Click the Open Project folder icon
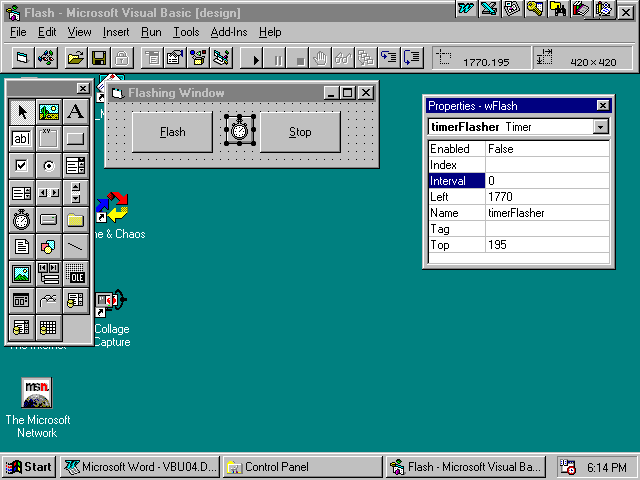Viewport: 640px width, 480px height. [x=76, y=58]
